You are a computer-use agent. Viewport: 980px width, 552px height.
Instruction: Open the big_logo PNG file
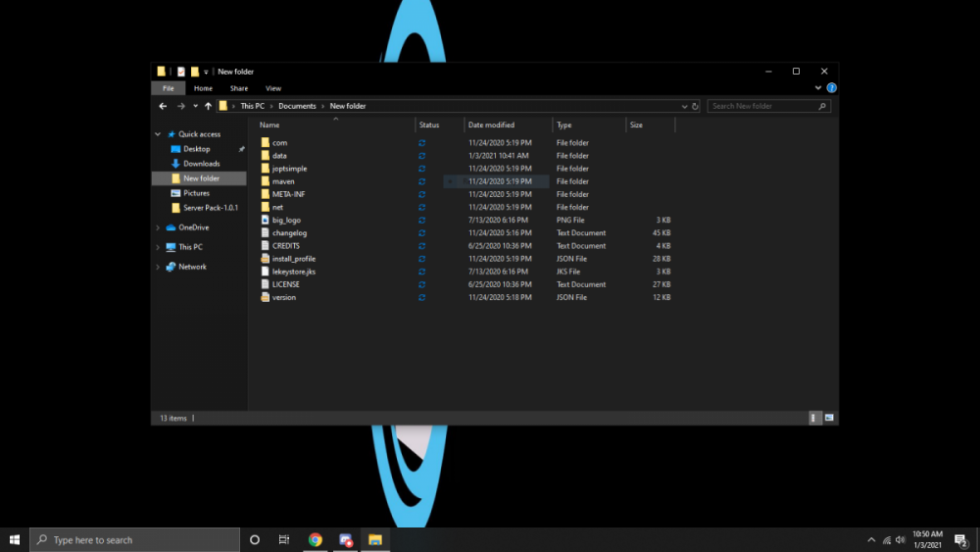coord(285,221)
